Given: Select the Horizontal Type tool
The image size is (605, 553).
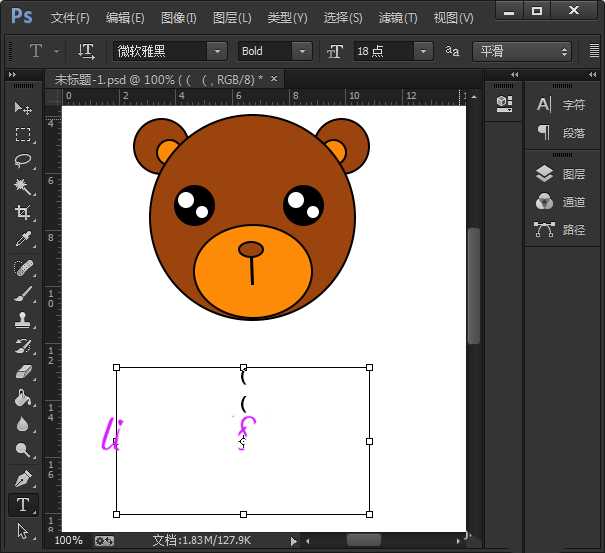Looking at the screenshot, I should [23, 505].
